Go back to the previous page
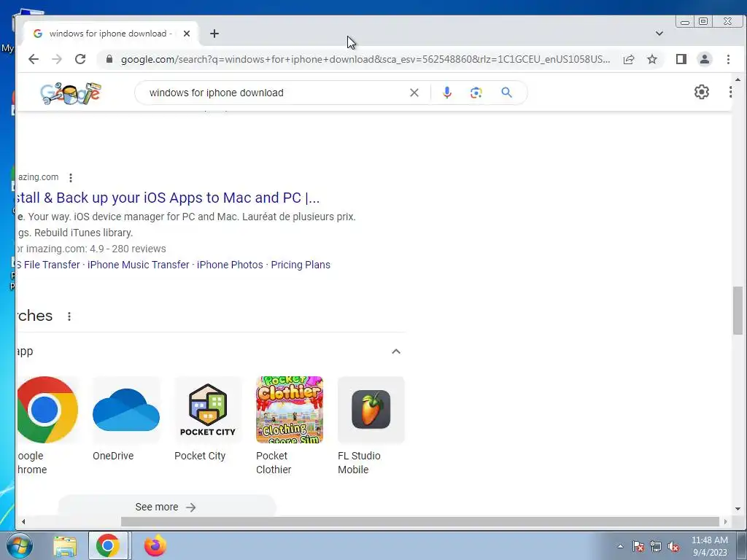 (34, 59)
